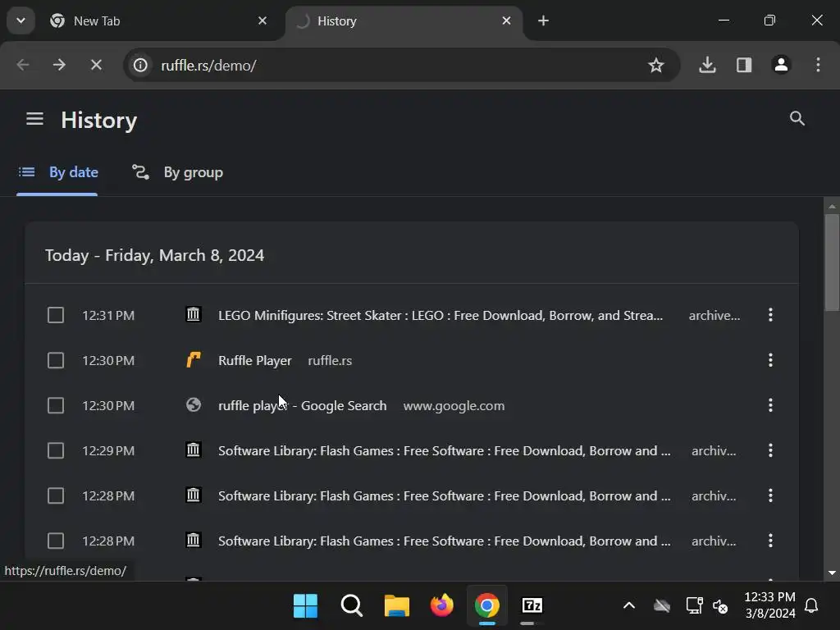Screen dimensions: 840x630
Task: Open File Explorer from taskbar
Action: click(x=397, y=606)
